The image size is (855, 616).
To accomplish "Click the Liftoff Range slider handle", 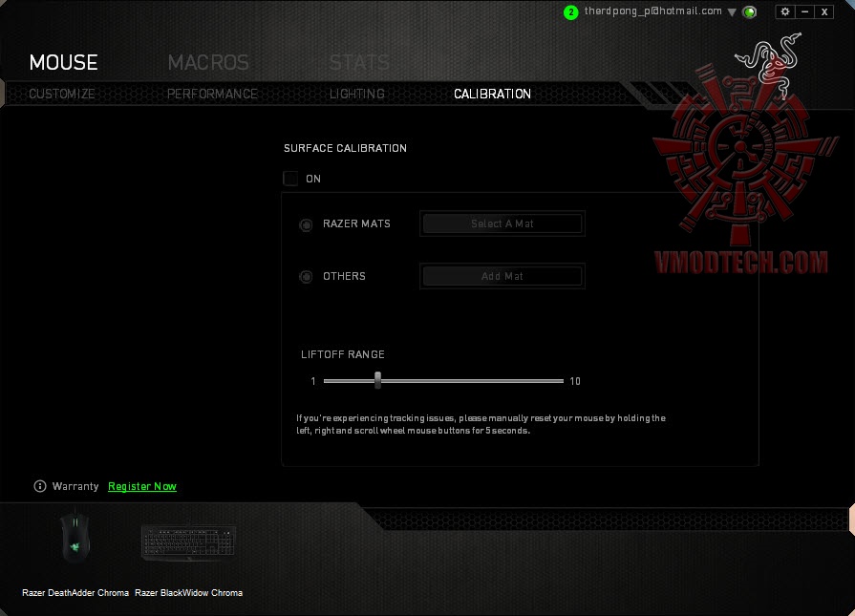I will tap(377, 380).
